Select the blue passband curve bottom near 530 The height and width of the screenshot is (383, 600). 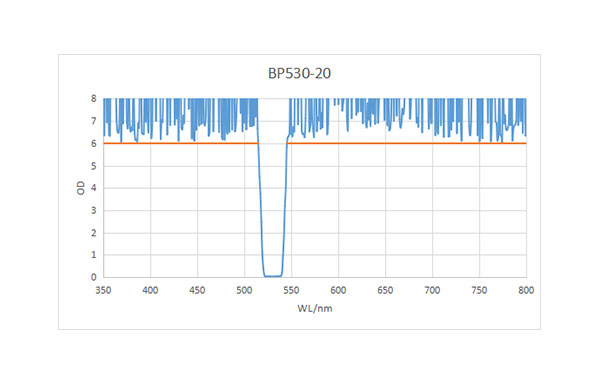pos(273,276)
